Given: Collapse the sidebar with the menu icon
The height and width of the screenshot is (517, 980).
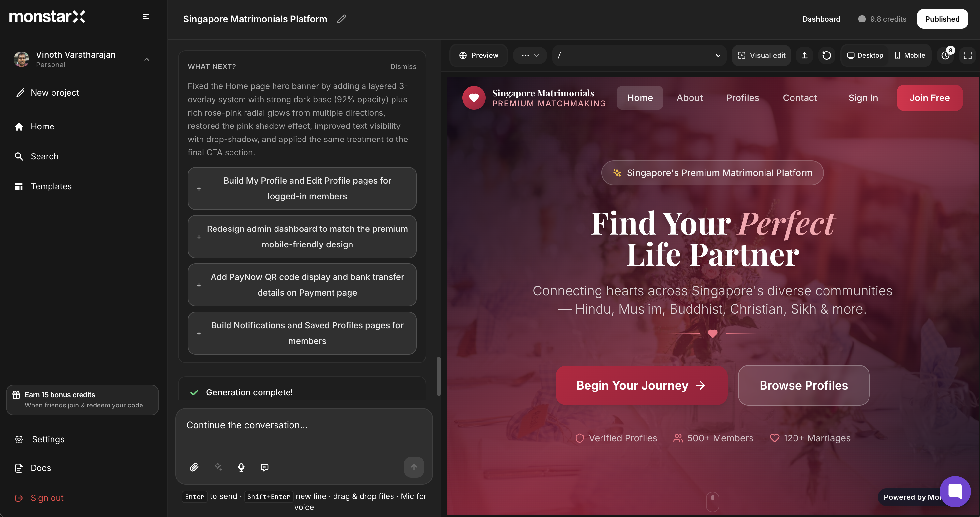Looking at the screenshot, I should [146, 17].
